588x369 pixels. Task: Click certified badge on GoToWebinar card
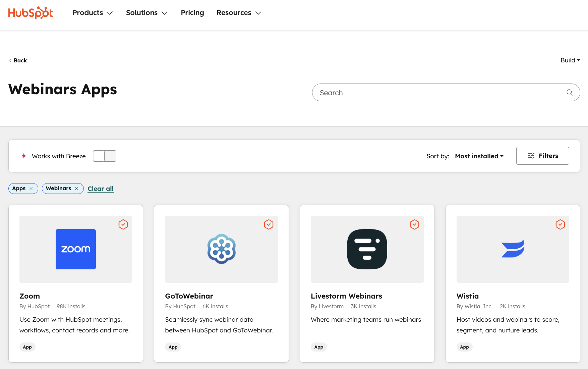coord(269,224)
